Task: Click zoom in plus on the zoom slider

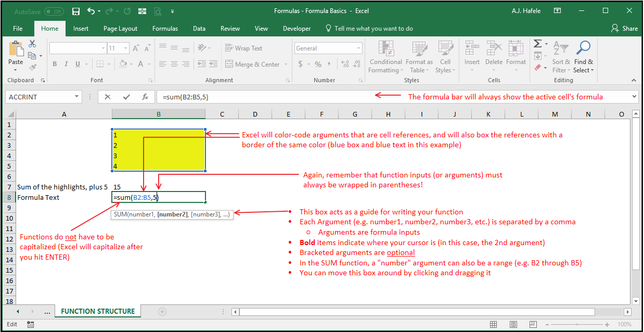Action: coord(607,324)
